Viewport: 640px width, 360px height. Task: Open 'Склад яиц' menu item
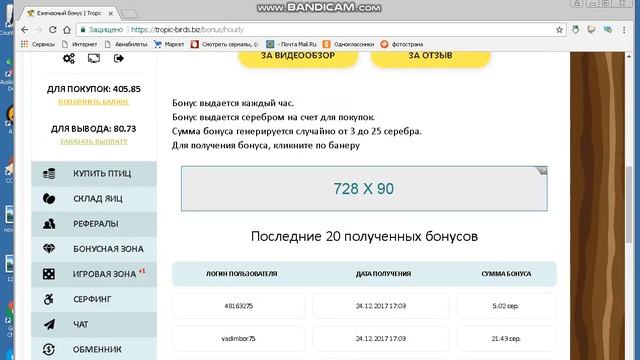pyautogui.click(x=94, y=199)
